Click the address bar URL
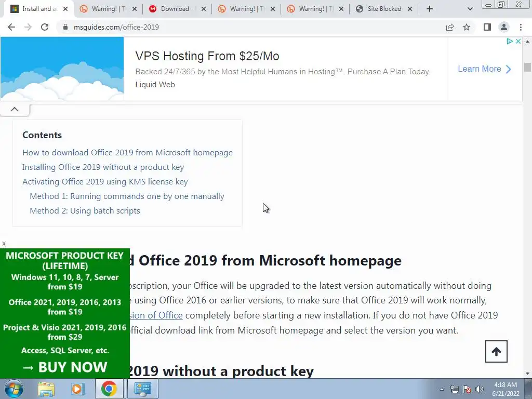This screenshot has height=399, width=532. click(x=116, y=27)
